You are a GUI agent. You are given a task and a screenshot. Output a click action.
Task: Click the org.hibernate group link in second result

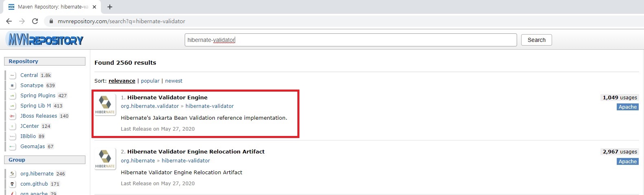click(x=138, y=161)
